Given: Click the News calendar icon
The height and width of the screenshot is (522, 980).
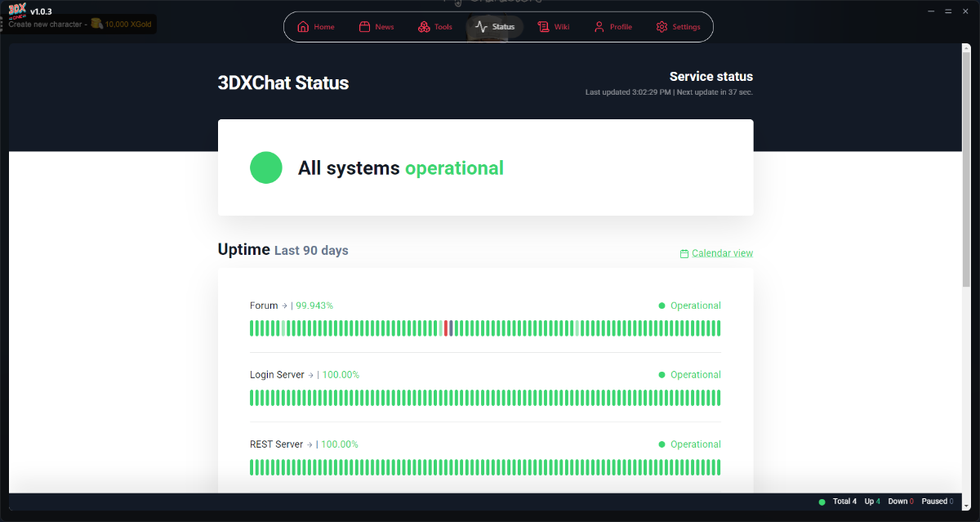Looking at the screenshot, I should [x=364, y=27].
